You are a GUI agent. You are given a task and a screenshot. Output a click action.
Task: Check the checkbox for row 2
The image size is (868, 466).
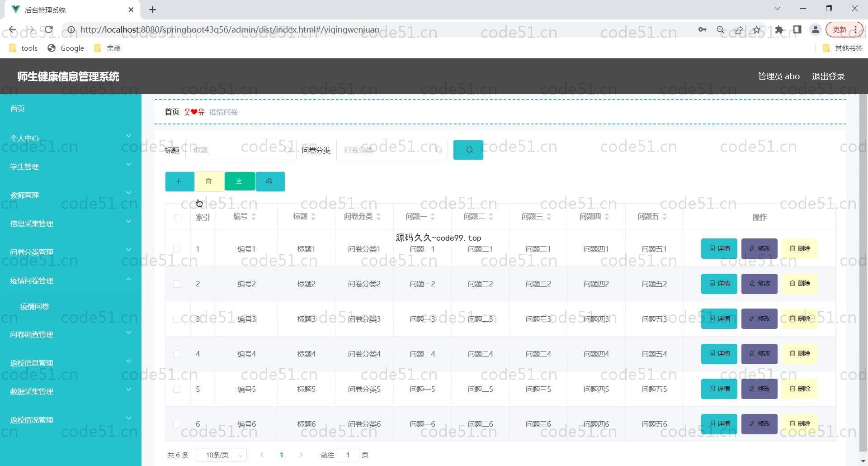tap(177, 284)
